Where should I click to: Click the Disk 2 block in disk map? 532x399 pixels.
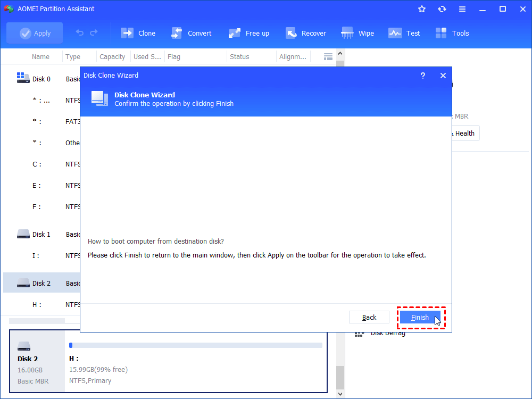(37, 361)
